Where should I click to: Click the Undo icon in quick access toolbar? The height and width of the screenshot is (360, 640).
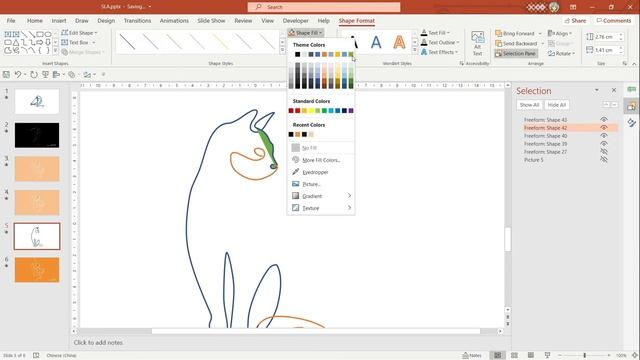tap(18, 74)
